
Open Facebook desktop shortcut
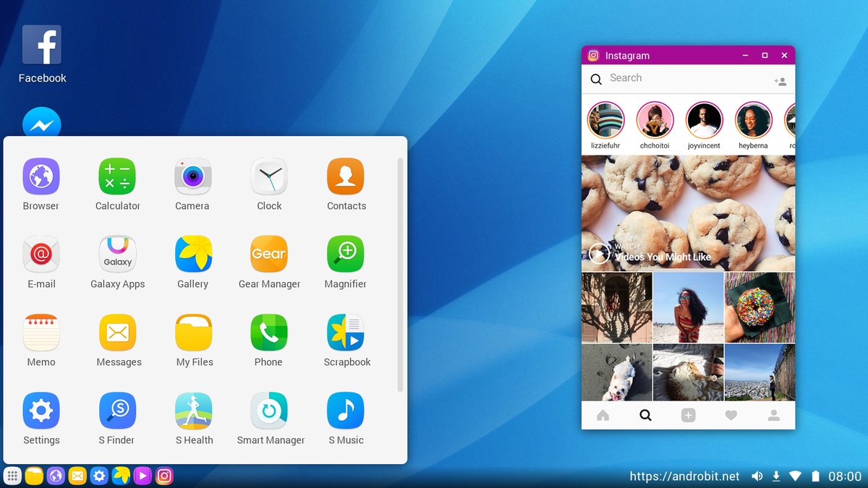pyautogui.click(x=42, y=46)
